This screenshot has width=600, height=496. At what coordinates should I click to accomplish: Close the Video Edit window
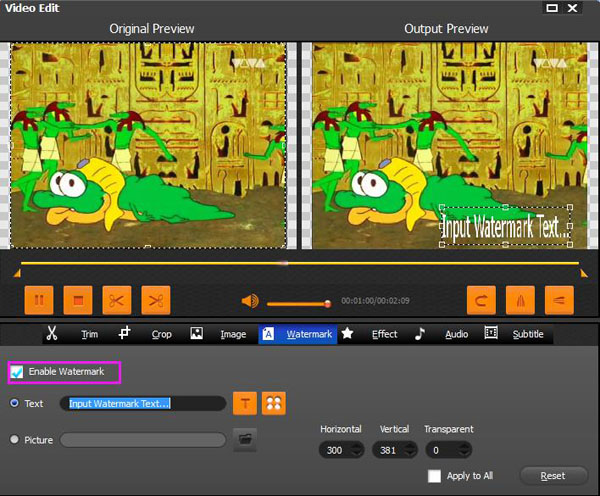[573, 8]
